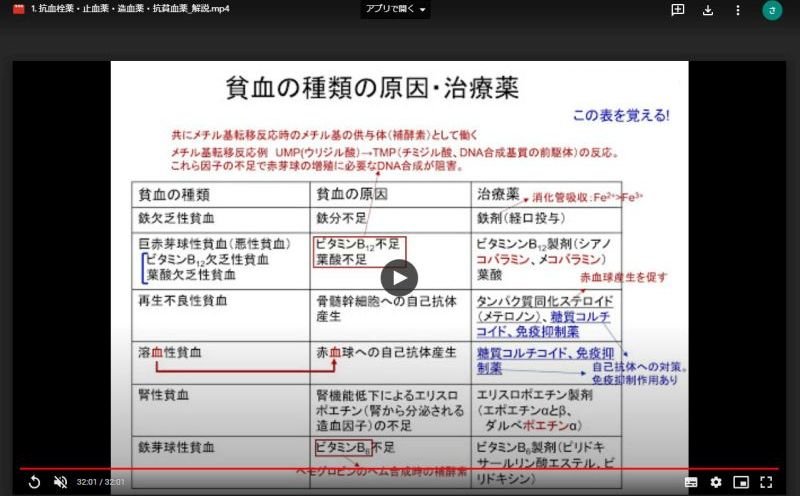Click the red video file icon beside the title

(19, 9)
